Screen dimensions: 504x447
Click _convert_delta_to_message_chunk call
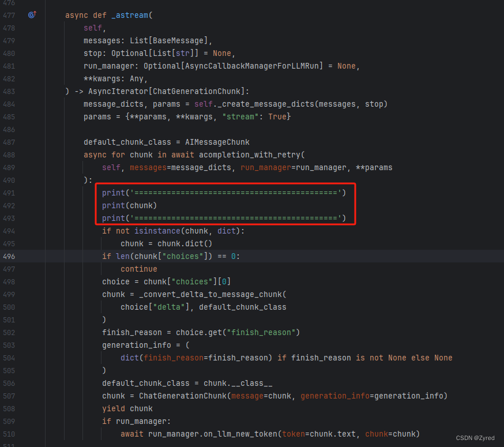pyautogui.click(x=210, y=295)
